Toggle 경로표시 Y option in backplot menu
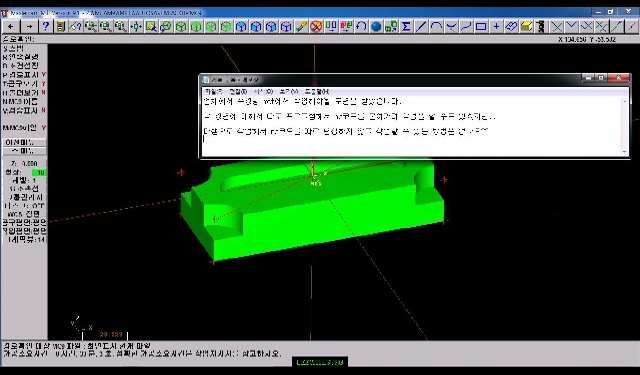 24,75
